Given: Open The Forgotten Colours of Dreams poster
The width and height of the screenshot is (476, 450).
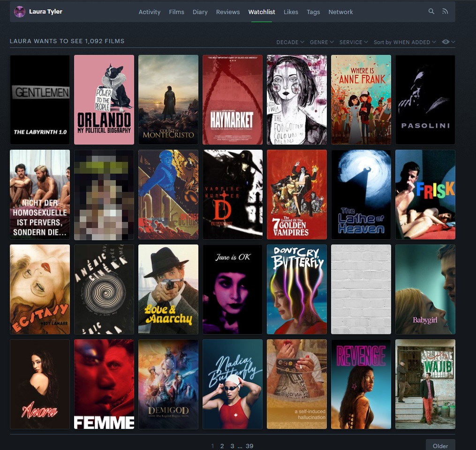Looking at the screenshot, I should click(x=297, y=99).
